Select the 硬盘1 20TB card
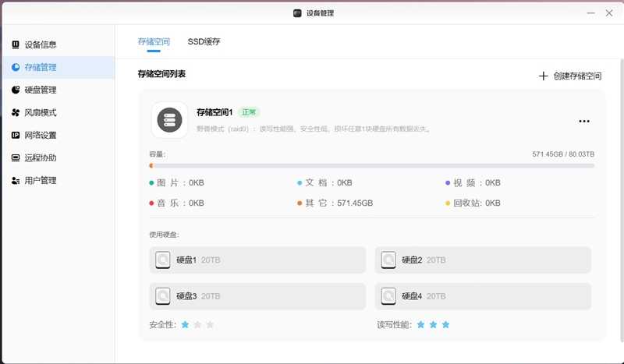 click(x=257, y=260)
